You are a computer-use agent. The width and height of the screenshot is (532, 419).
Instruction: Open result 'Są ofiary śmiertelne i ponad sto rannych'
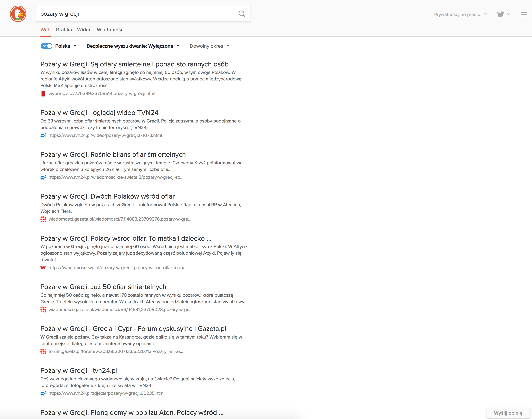(x=135, y=64)
